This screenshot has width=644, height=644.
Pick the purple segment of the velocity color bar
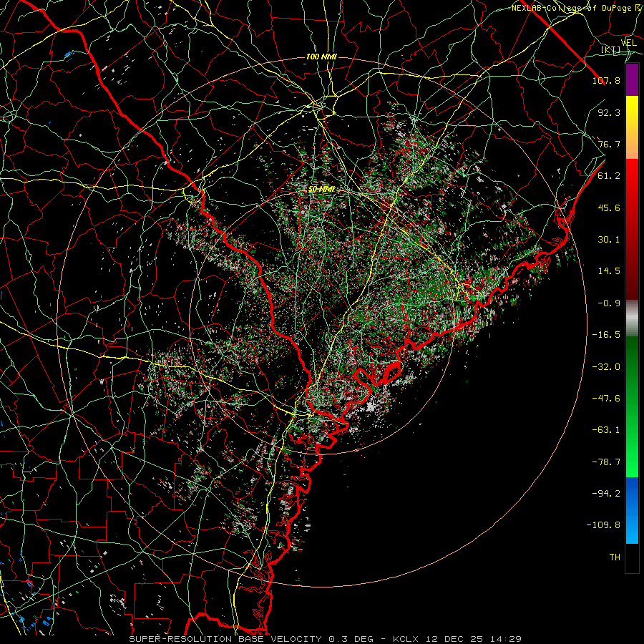tap(632, 80)
